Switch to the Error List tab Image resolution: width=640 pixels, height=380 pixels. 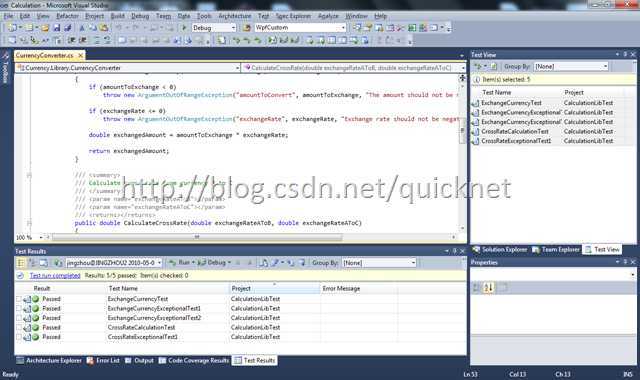click(x=103, y=360)
